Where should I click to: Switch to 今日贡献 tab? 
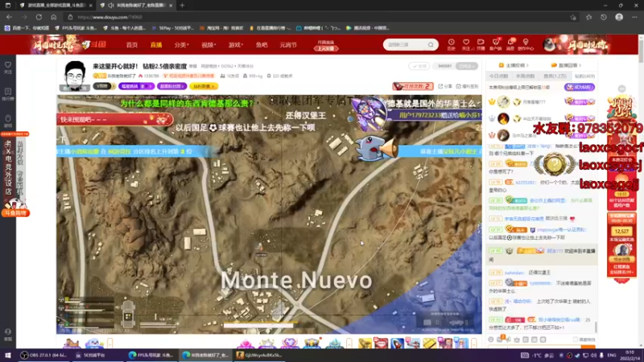(x=498, y=76)
